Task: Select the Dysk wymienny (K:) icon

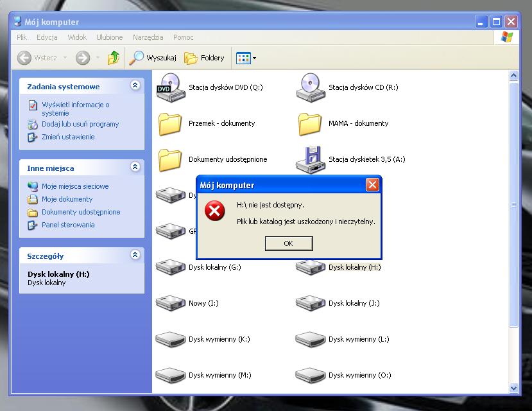Action: 171,339
